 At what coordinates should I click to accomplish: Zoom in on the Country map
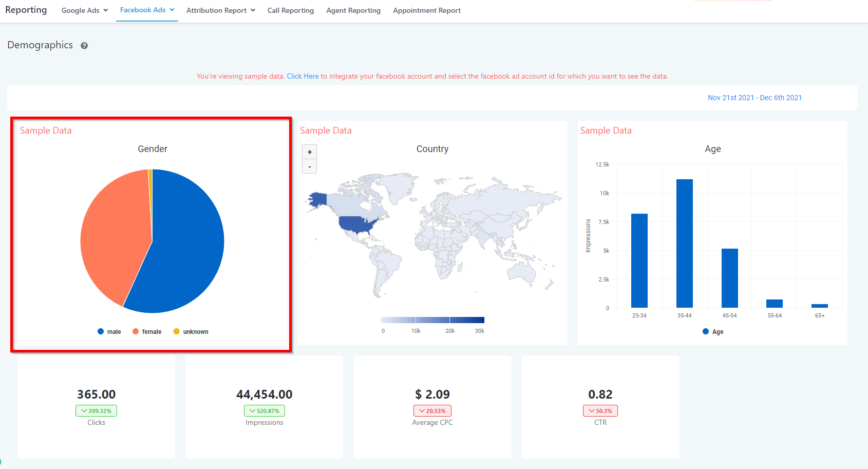309,152
